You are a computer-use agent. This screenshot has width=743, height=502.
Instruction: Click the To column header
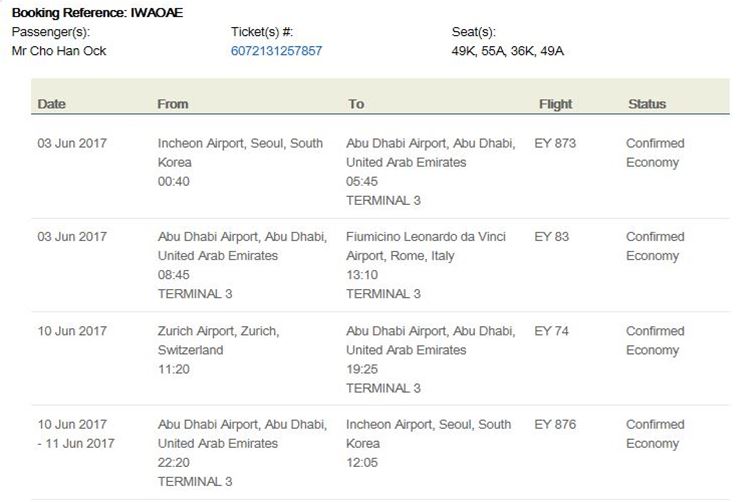pyautogui.click(x=356, y=104)
